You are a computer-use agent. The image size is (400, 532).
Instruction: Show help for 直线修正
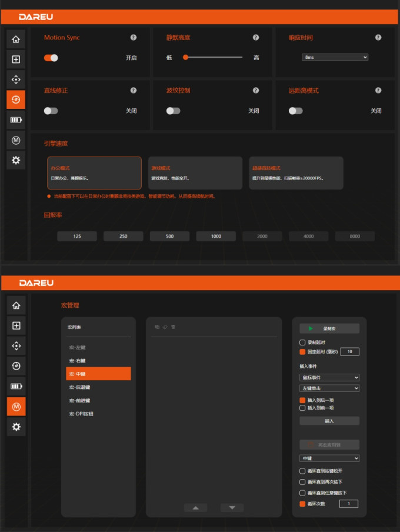134,90
